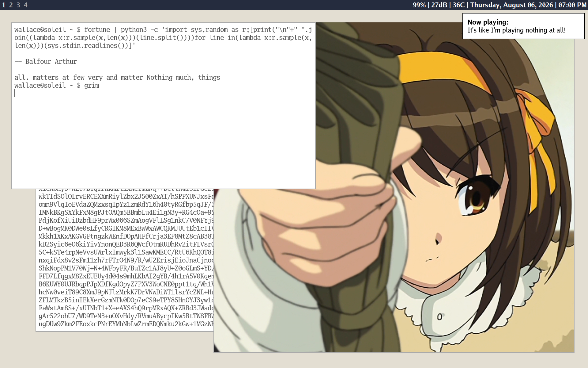The height and width of the screenshot is (368, 588).
Task: Focus the text cursor line below the grim command
Action: click(x=163, y=94)
